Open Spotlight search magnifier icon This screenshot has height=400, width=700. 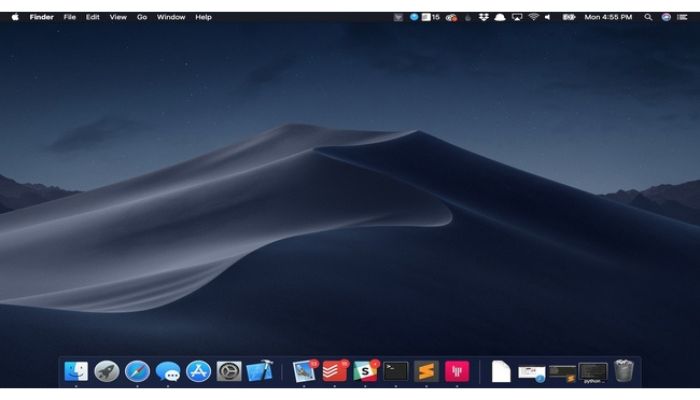(x=648, y=17)
